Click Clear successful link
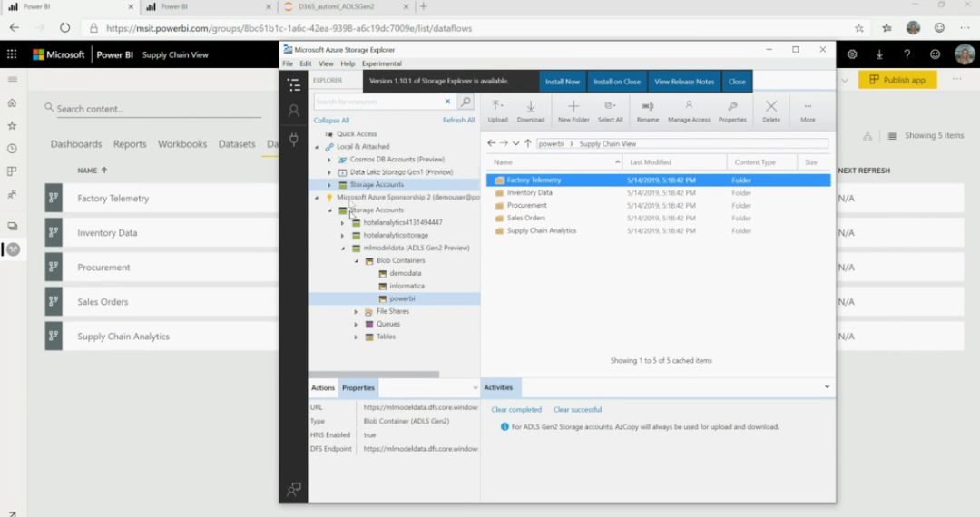 (x=577, y=410)
